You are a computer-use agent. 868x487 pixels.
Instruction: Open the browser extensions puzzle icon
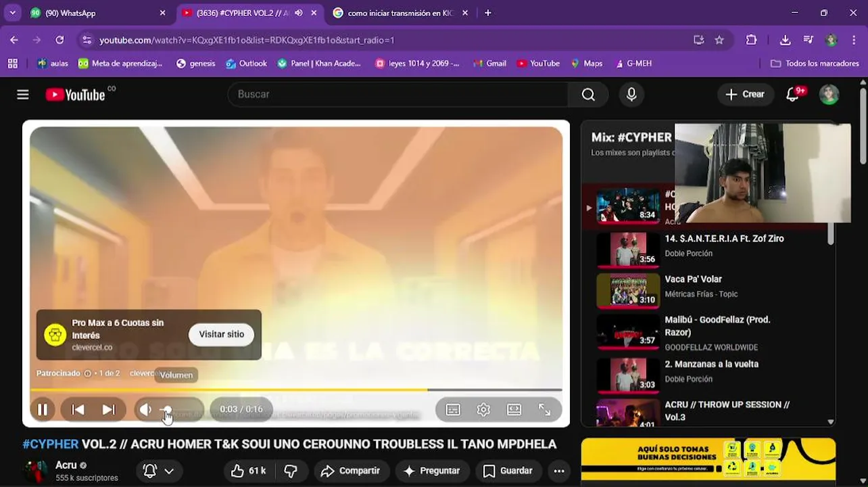[x=751, y=40]
